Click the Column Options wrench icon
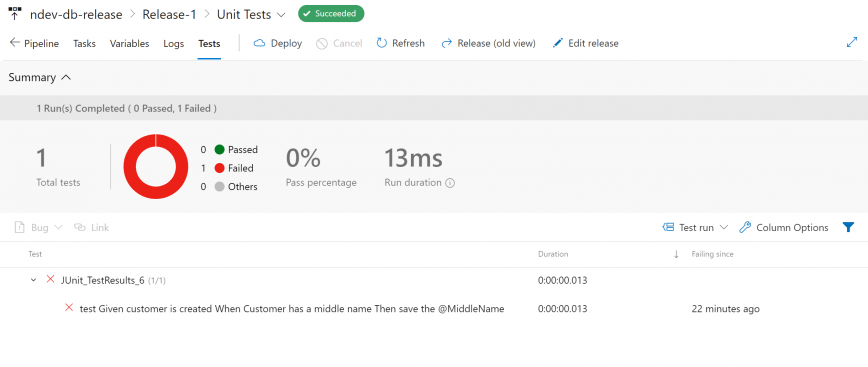This screenshot has width=868, height=367. (745, 228)
